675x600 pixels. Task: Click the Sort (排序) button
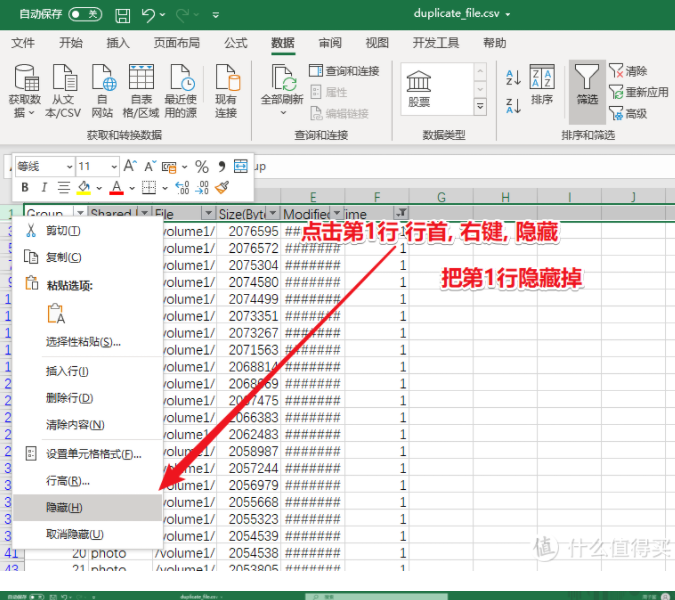pos(542,84)
